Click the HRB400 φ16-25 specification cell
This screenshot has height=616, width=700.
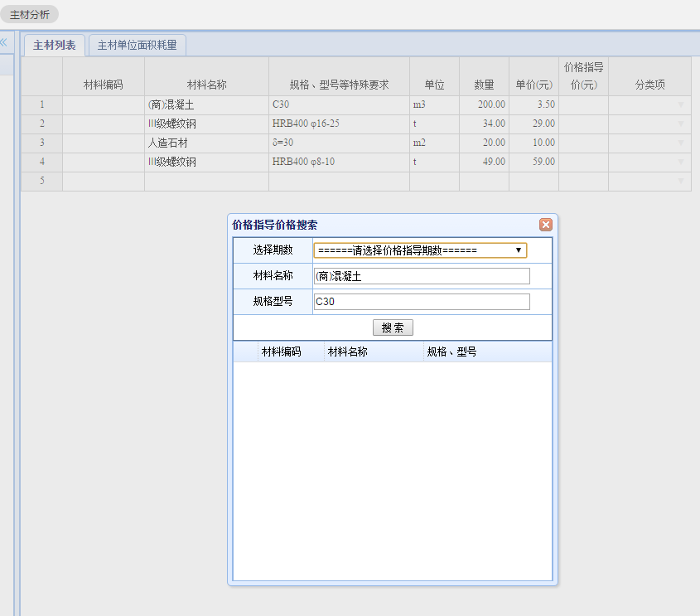(338, 124)
